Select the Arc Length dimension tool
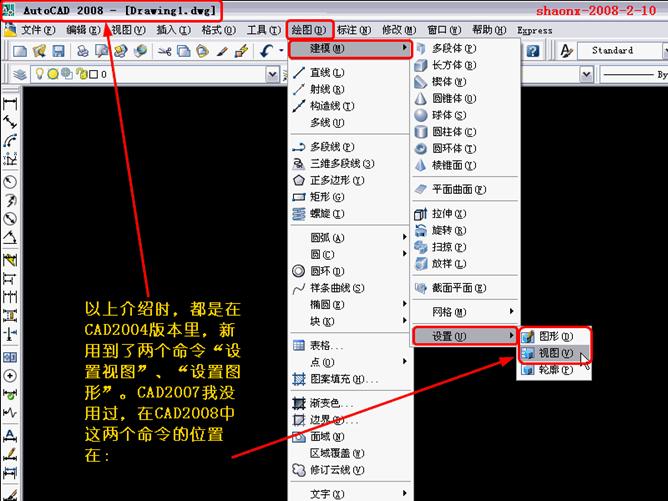The image size is (668, 501). pos(10,141)
